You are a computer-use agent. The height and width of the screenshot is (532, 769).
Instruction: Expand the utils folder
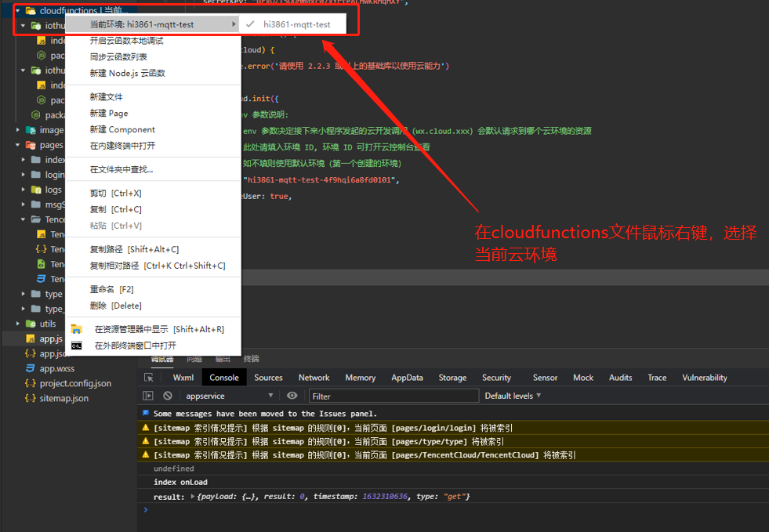pyautogui.click(x=20, y=324)
